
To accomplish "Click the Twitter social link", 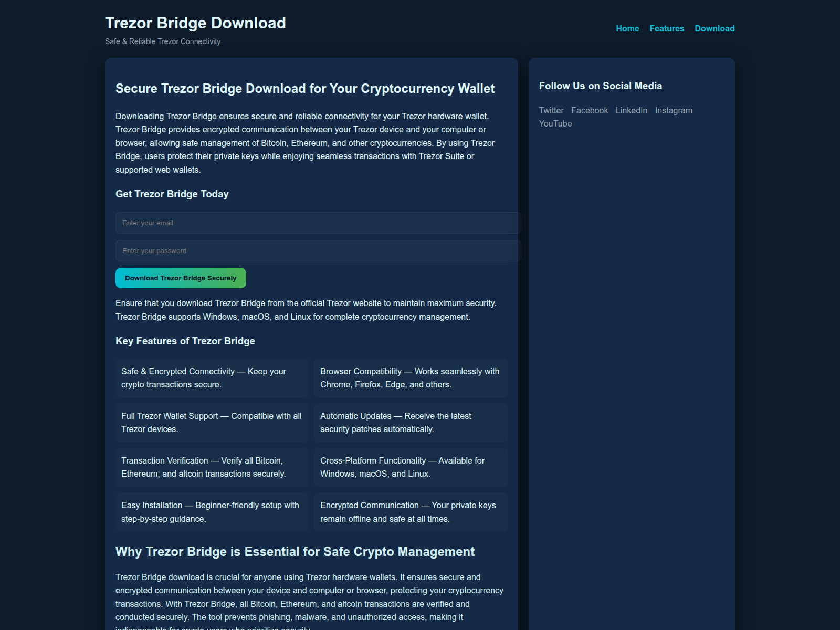I will pyautogui.click(x=551, y=110).
